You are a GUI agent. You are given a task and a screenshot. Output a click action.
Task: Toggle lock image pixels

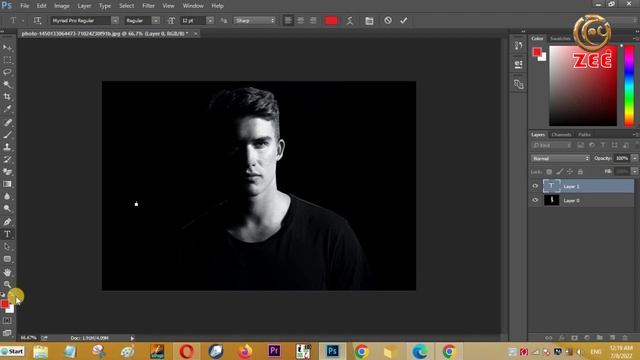click(560, 172)
